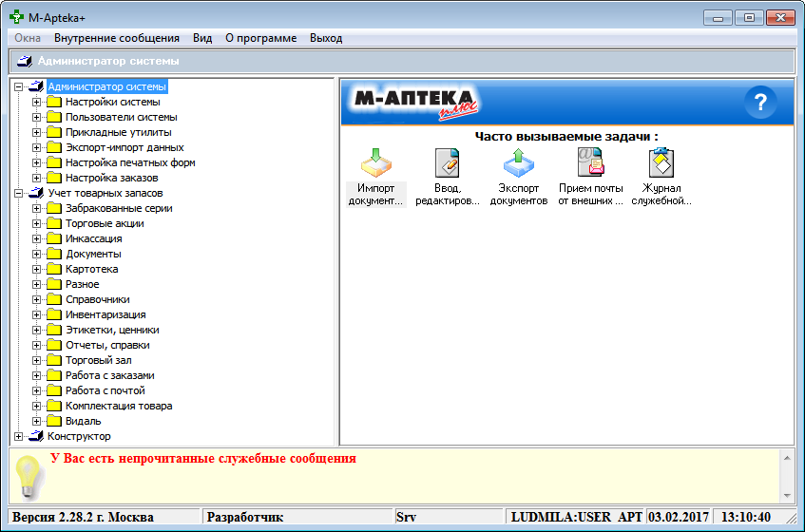This screenshot has width=805, height=532.
Task: Click the Выход menu item
Action: coord(326,38)
